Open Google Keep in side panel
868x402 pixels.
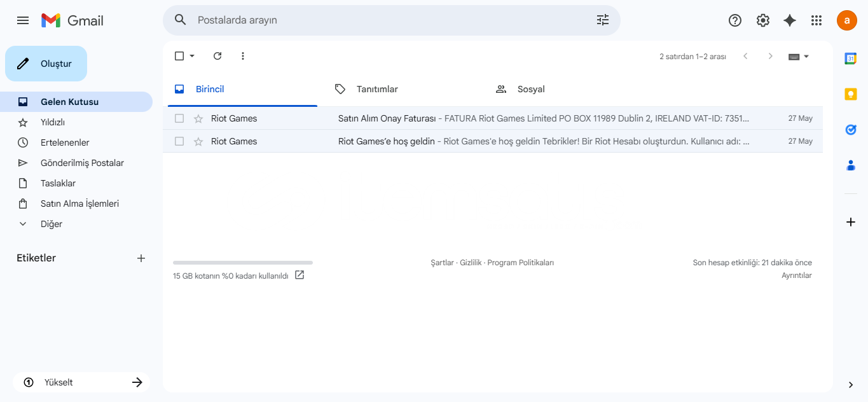850,94
